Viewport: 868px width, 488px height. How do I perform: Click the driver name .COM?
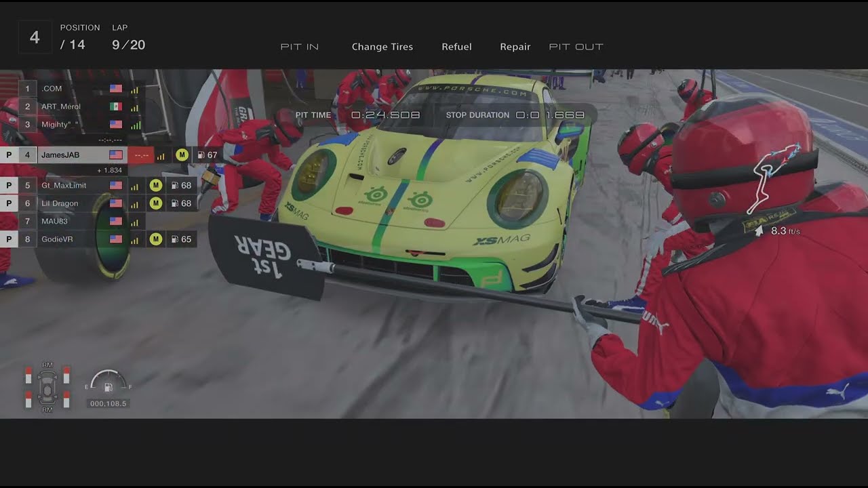pyautogui.click(x=52, y=89)
